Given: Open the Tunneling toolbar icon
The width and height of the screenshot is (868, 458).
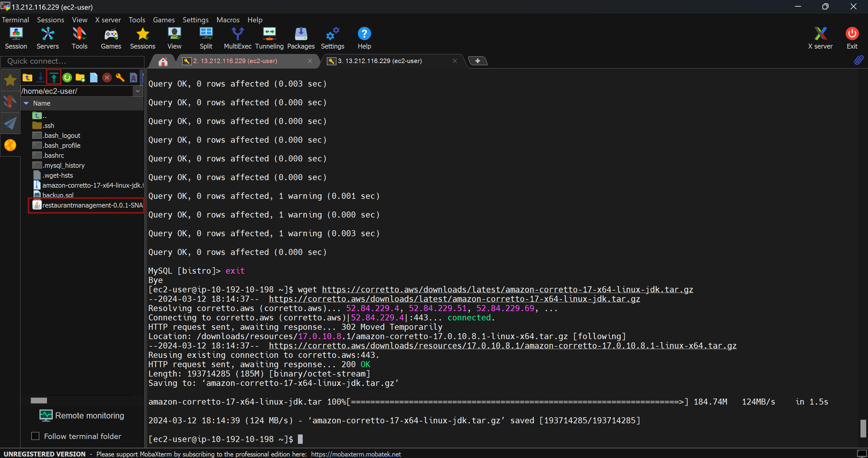Looking at the screenshot, I should (x=269, y=38).
